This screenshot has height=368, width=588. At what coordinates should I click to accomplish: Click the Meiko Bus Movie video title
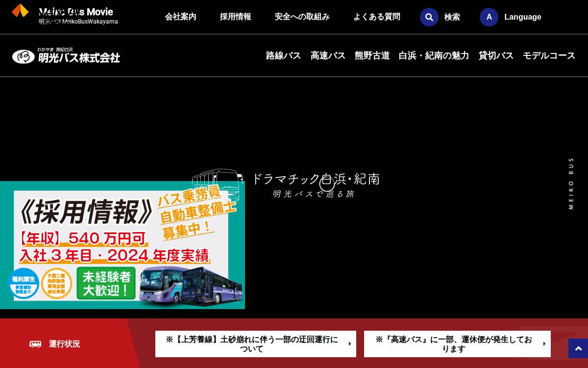(x=76, y=12)
